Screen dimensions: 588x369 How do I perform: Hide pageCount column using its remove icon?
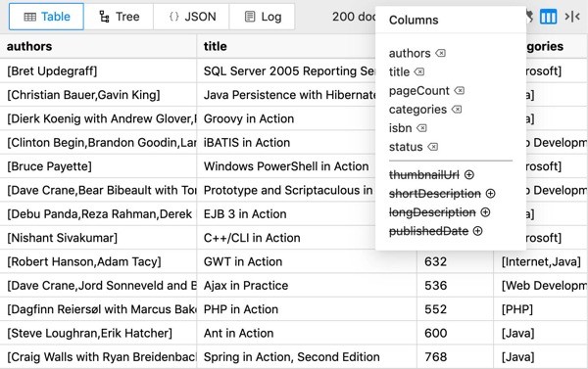tap(460, 91)
